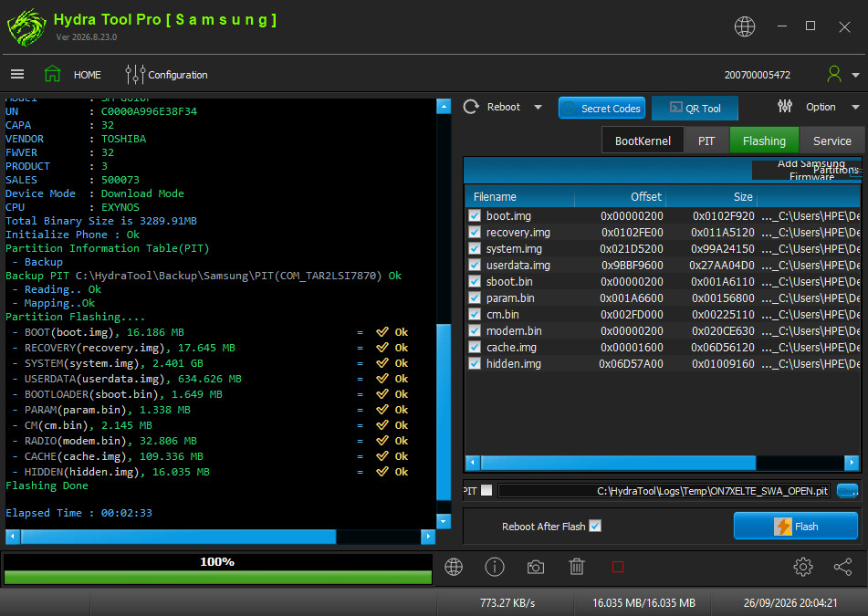Expand the user account dropdown arrow
The width and height of the screenshot is (868, 616).
tap(855, 75)
